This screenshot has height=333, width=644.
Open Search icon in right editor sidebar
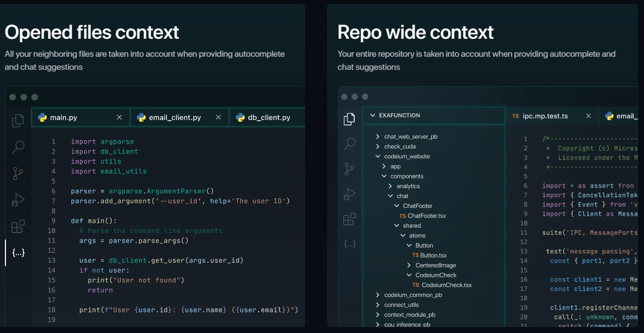pyautogui.click(x=349, y=144)
